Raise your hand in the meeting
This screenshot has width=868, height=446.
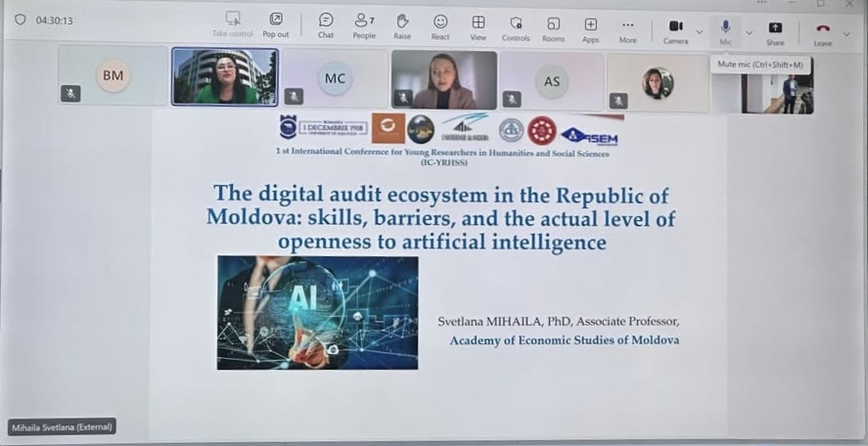pos(402,25)
